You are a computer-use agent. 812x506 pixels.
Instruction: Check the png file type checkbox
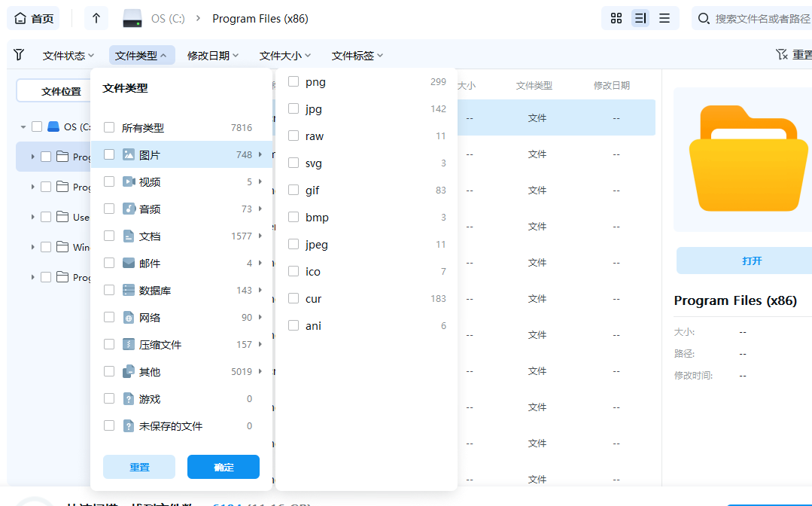(293, 81)
